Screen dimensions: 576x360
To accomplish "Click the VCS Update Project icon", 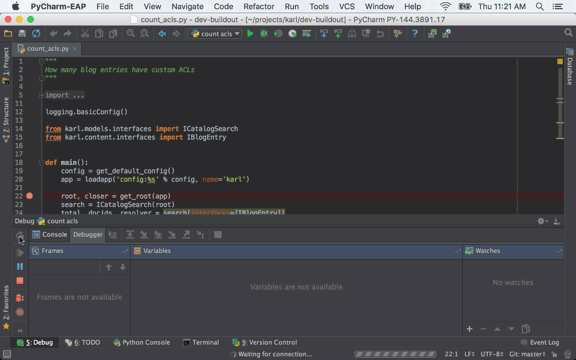I will pos(324,34).
